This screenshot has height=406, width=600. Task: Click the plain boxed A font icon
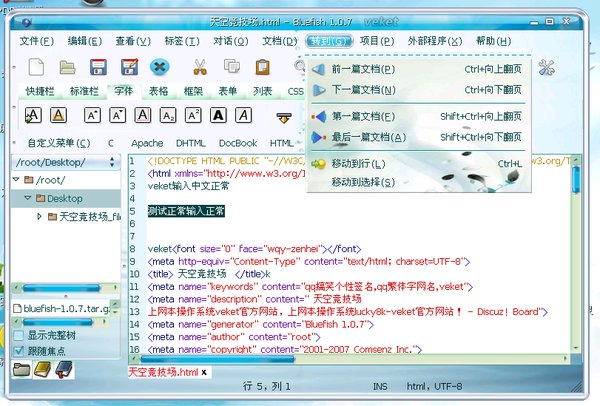tap(143, 115)
